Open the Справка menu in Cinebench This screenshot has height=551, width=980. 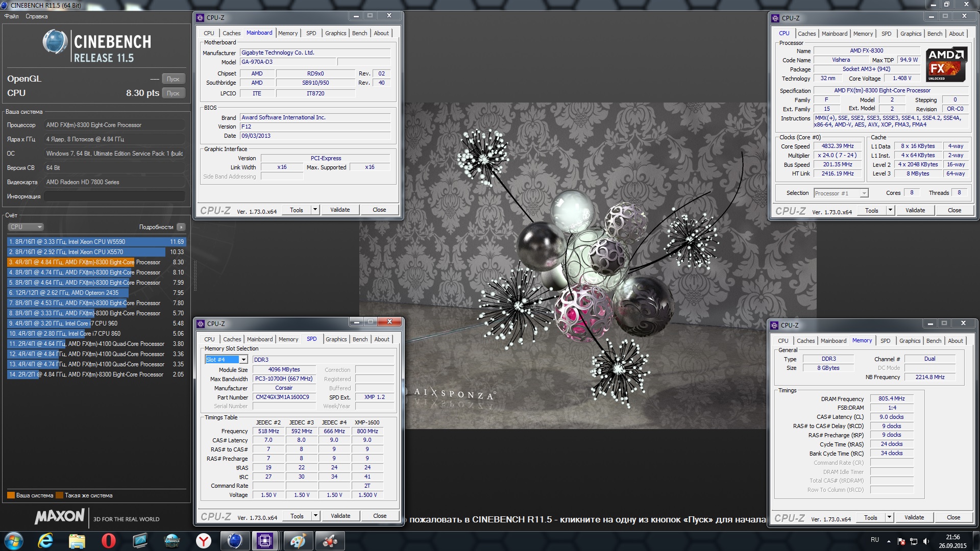tap(37, 16)
